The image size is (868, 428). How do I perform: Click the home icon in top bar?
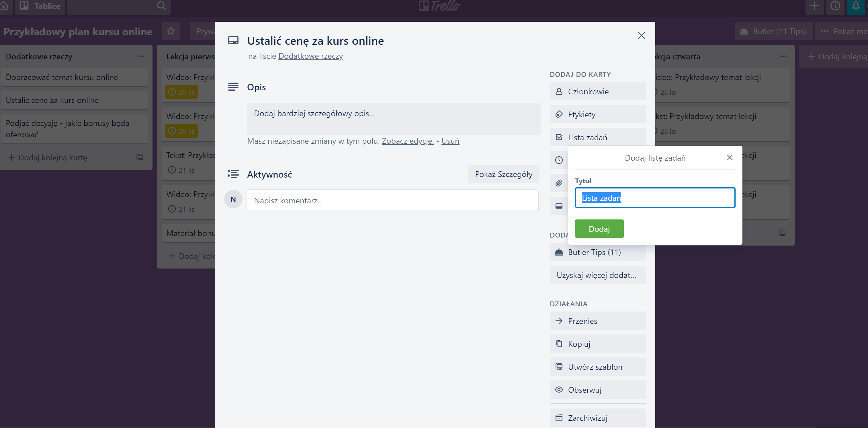coord(4,6)
